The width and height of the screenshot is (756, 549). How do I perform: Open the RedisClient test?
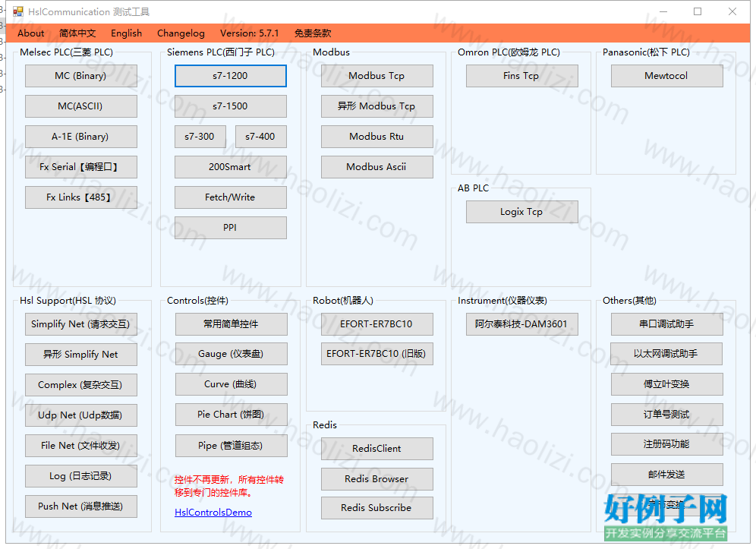(377, 449)
